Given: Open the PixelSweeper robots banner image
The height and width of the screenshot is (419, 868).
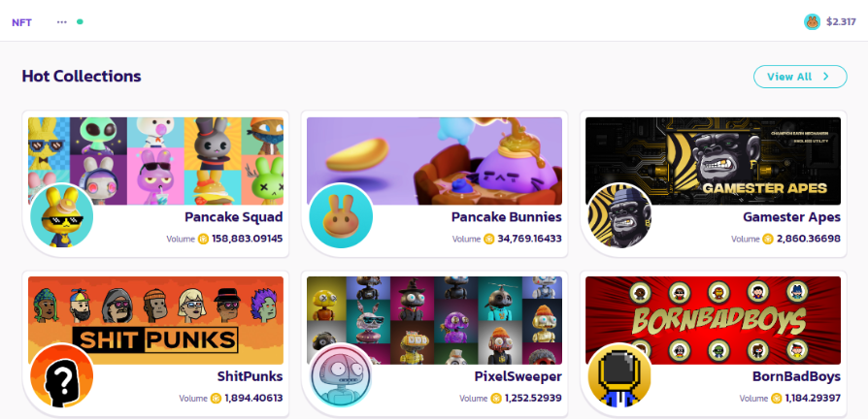Looking at the screenshot, I should point(435,320).
